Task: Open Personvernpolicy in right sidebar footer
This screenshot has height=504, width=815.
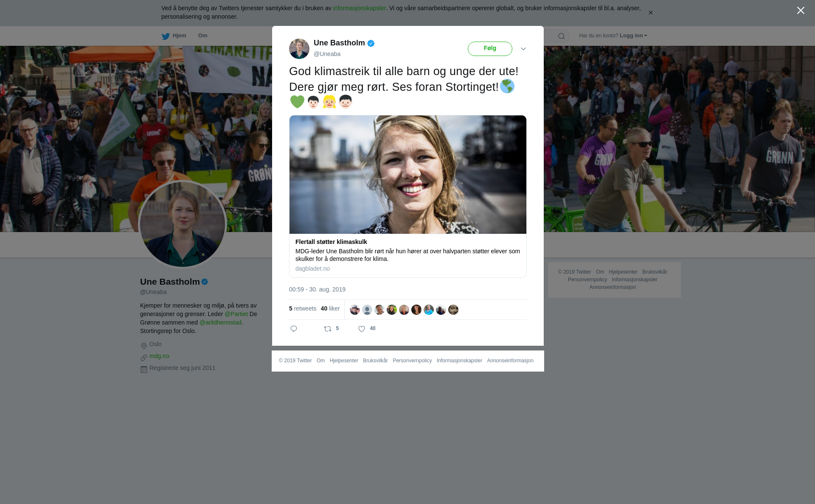Action: point(587,280)
